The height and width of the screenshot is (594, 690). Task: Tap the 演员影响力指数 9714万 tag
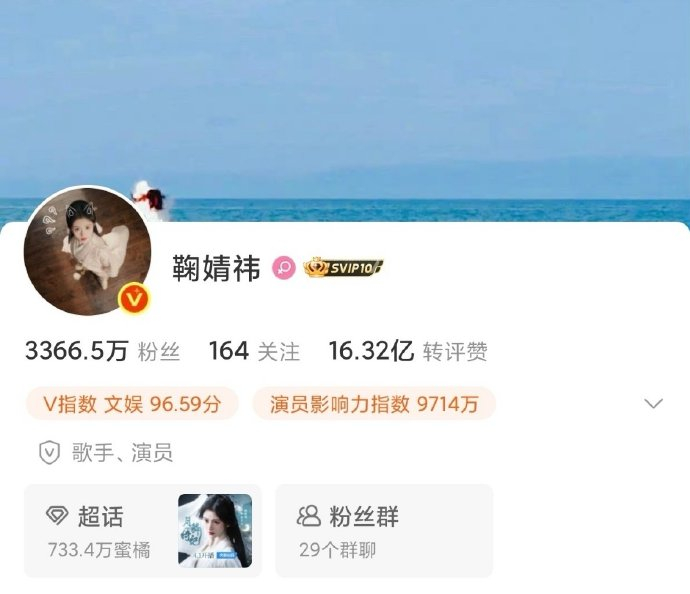[x=374, y=403]
